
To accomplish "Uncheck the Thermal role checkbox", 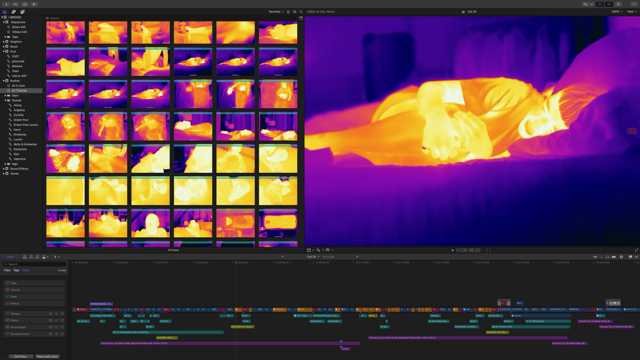I will 7,290.
